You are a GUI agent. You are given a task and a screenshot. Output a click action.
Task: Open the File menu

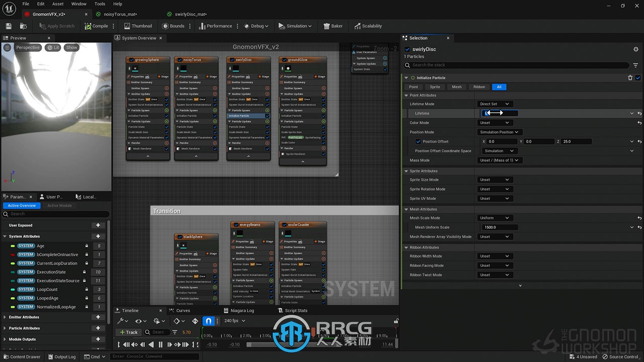point(27,4)
